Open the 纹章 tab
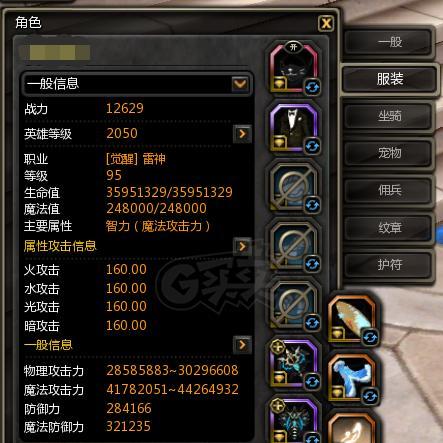 coord(389,228)
